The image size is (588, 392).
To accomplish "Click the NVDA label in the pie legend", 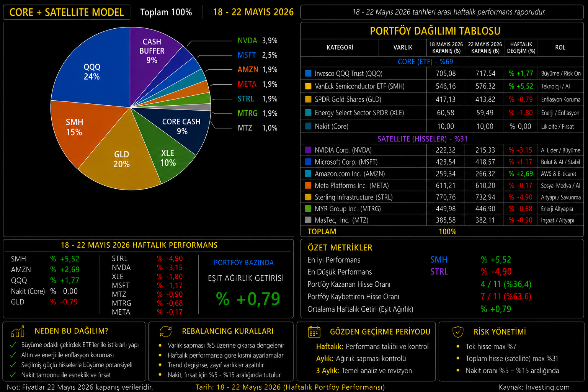I will pyautogui.click(x=247, y=41).
